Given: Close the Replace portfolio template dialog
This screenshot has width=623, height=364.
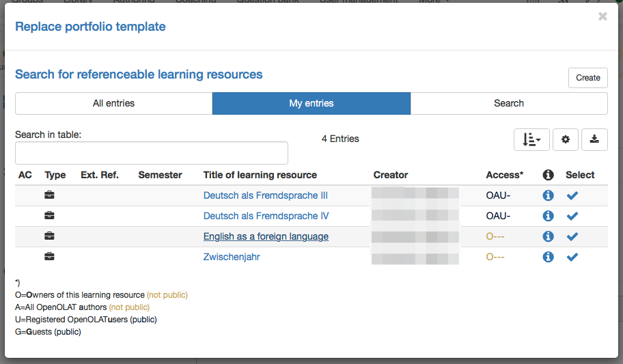Looking at the screenshot, I should (603, 16).
